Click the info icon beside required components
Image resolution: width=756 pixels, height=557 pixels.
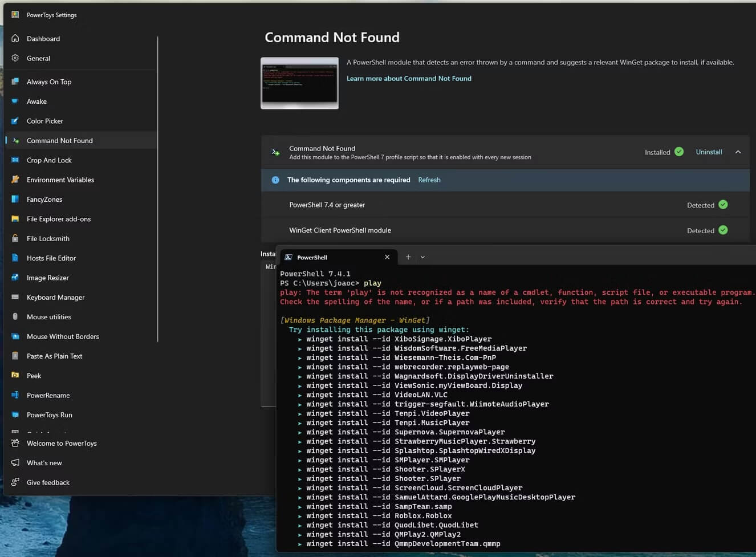[275, 180]
